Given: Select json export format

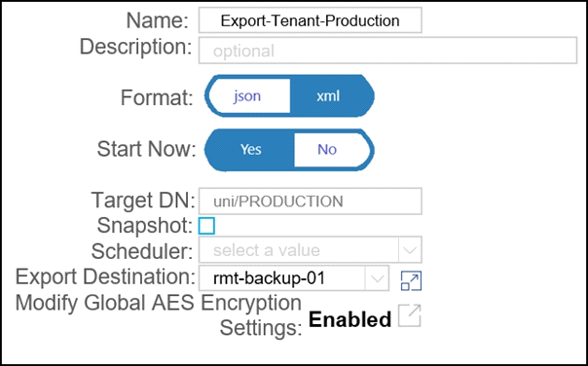Looking at the screenshot, I should 247,96.
